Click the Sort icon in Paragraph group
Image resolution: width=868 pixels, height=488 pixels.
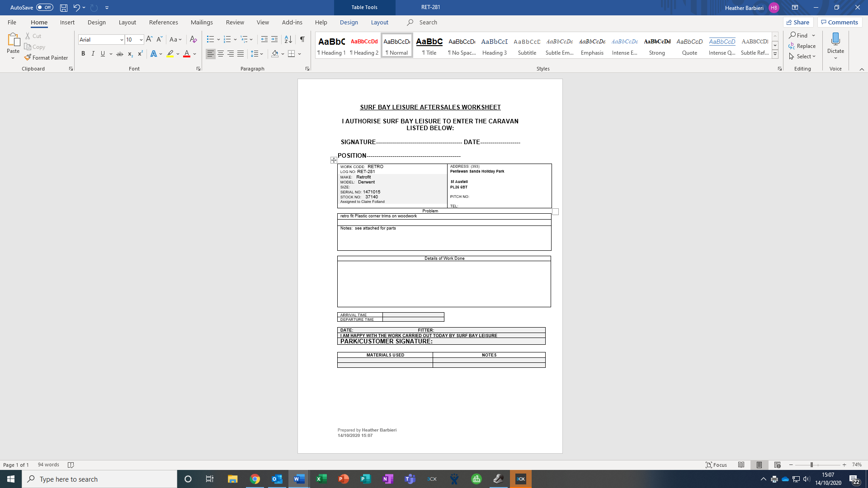coord(288,39)
